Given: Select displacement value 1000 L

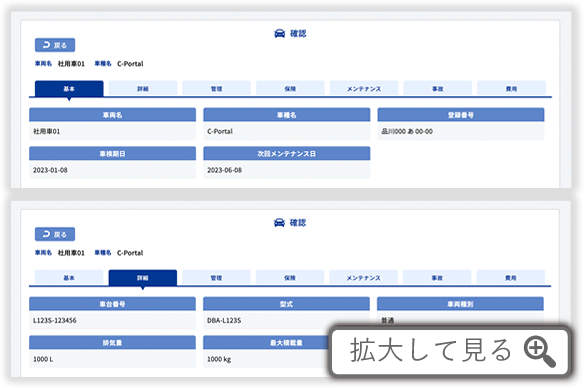Looking at the screenshot, I should click(43, 359).
